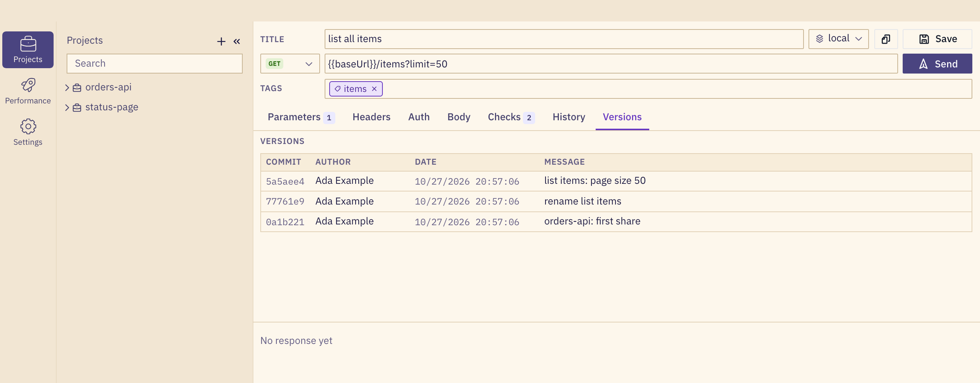This screenshot has width=980, height=383.
Task: Select commit 5a5aee4 row
Action: (616, 181)
